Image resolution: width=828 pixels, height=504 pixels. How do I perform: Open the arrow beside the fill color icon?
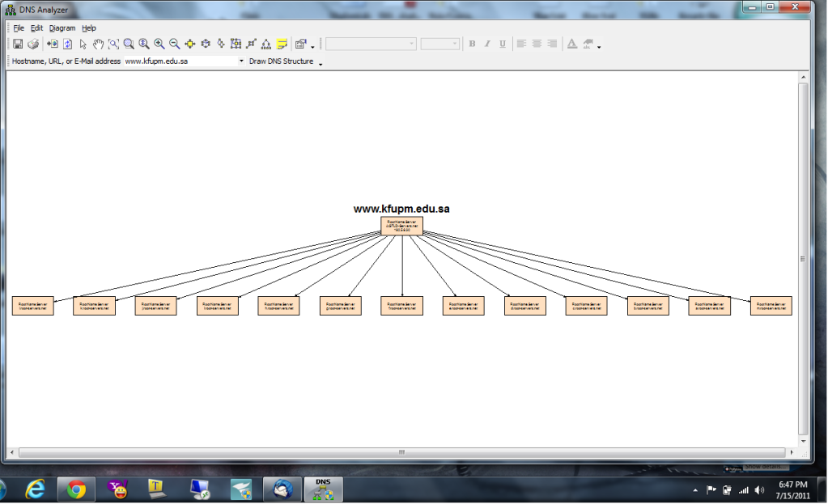point(599,46)
